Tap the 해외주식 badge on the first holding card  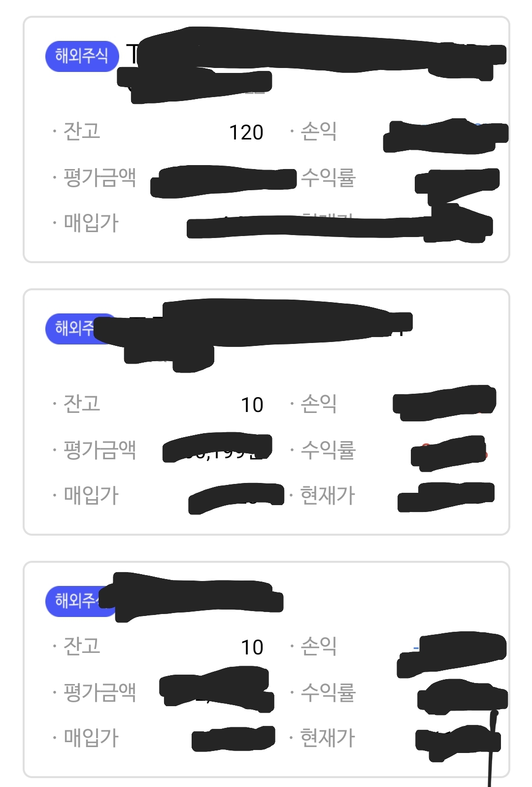[x=82, y=56]
